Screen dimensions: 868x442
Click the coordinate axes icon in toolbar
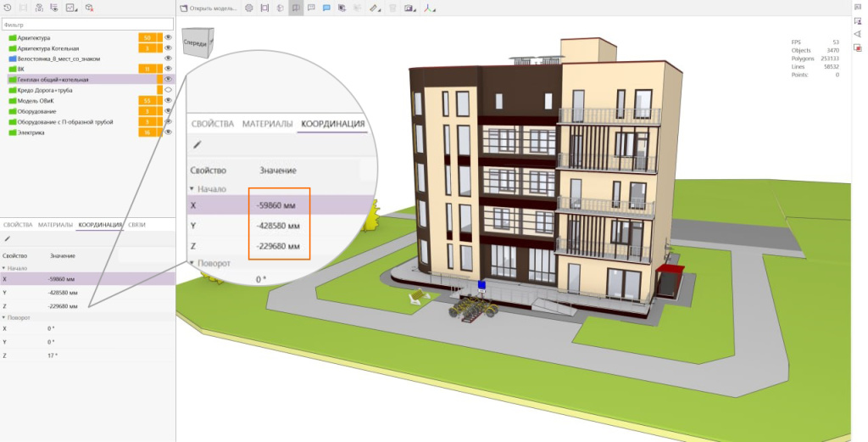[x=429, y=8]
